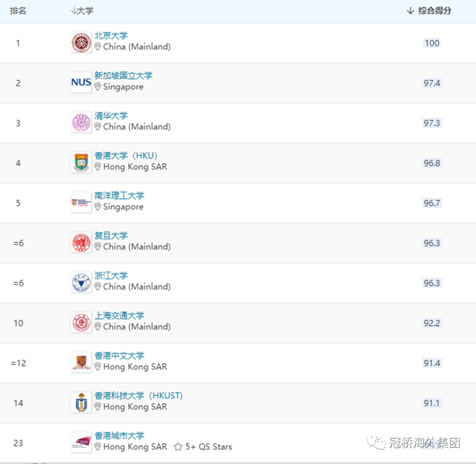Click the 100 score badge
This screenshot has width=476, height=464.
pyautogui.click(x=432, y=43)
